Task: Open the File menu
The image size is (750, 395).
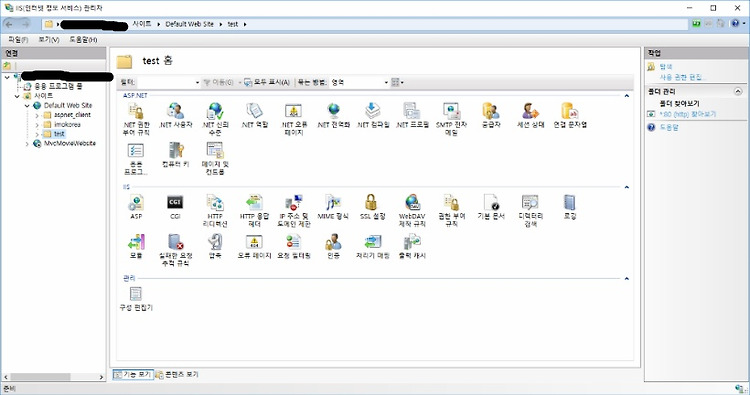Action: click(18, 40)
